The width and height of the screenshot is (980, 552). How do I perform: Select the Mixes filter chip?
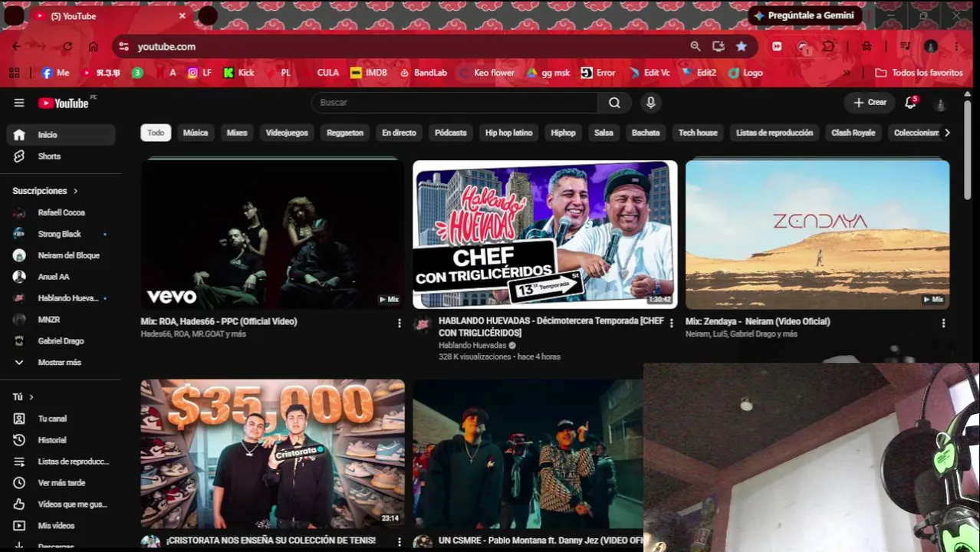[237, 133]
